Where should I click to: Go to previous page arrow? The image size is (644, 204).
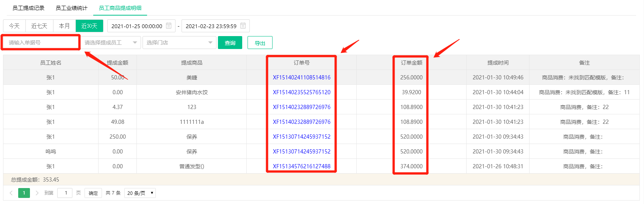click(11, 193)
